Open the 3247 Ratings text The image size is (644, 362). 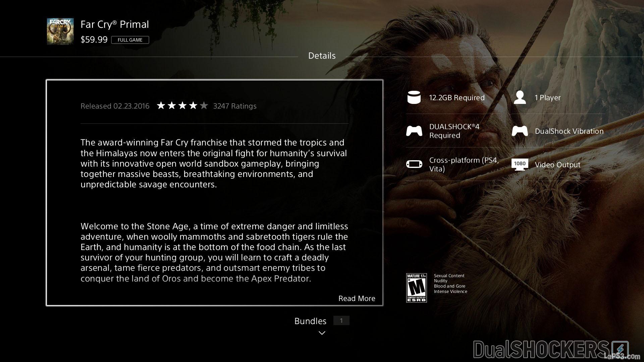[x=235, y=106]
